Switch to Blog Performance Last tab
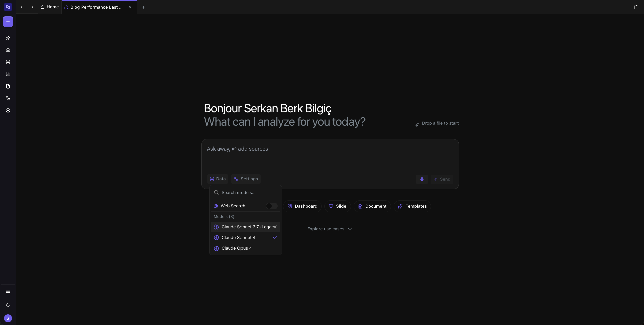Screen dimensions: 644x325 pos(97,7)
